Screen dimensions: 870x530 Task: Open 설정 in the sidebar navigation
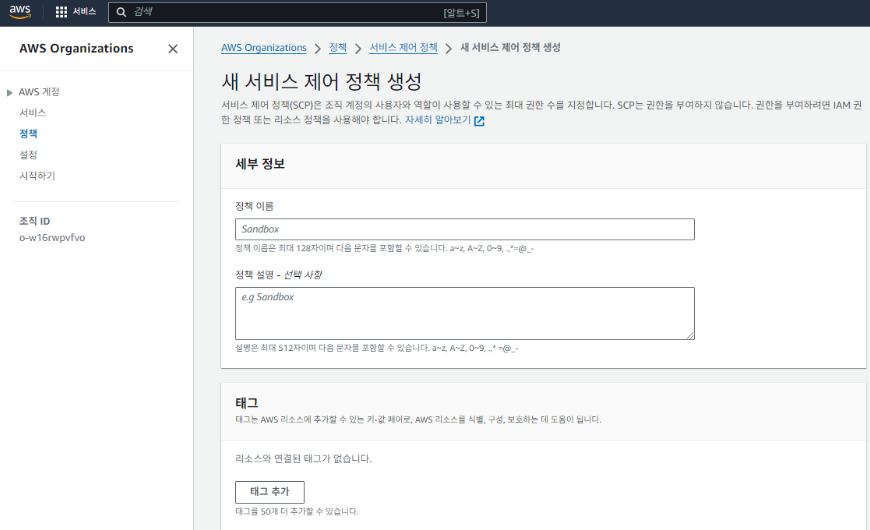coord(28,155)
